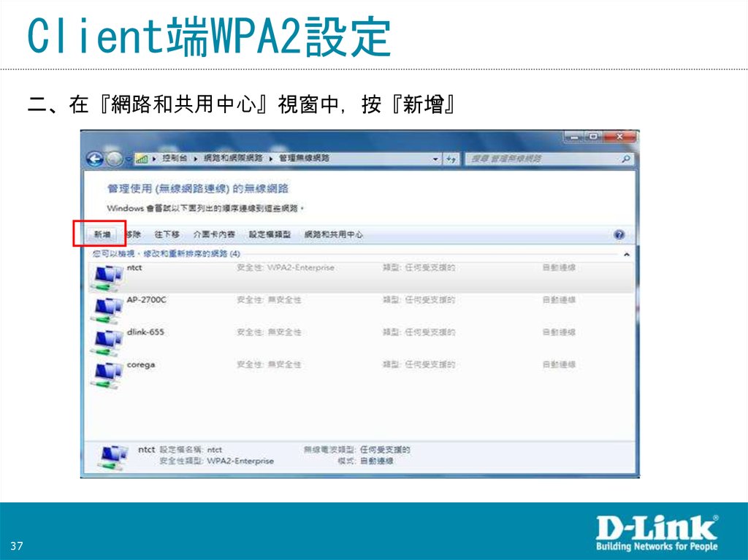Click 往下移 in the toolbar
748x560 pixels.
(167, 234)
